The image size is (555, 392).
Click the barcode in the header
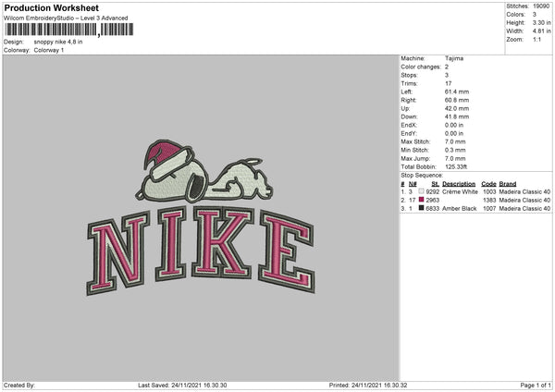pos(68,30)
